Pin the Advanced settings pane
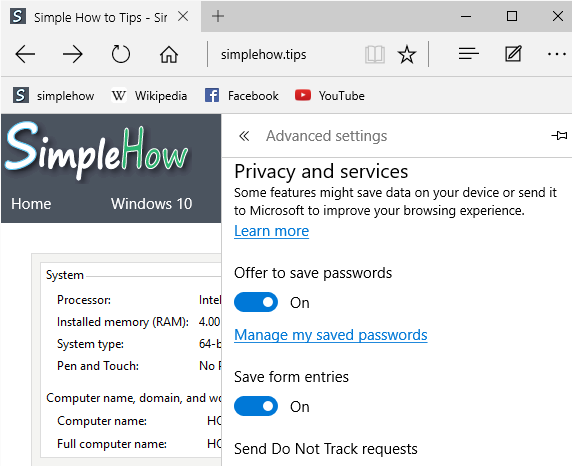The height and width of the screenshot is (466, 572). 559,136
